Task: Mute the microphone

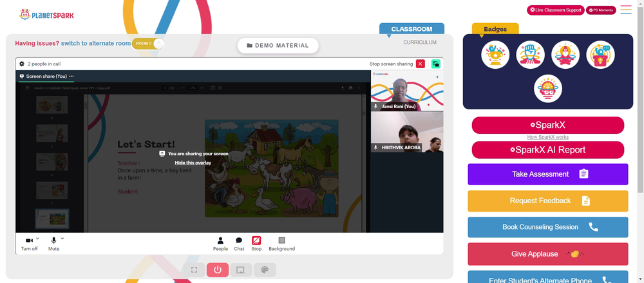Action: (53, 244)
